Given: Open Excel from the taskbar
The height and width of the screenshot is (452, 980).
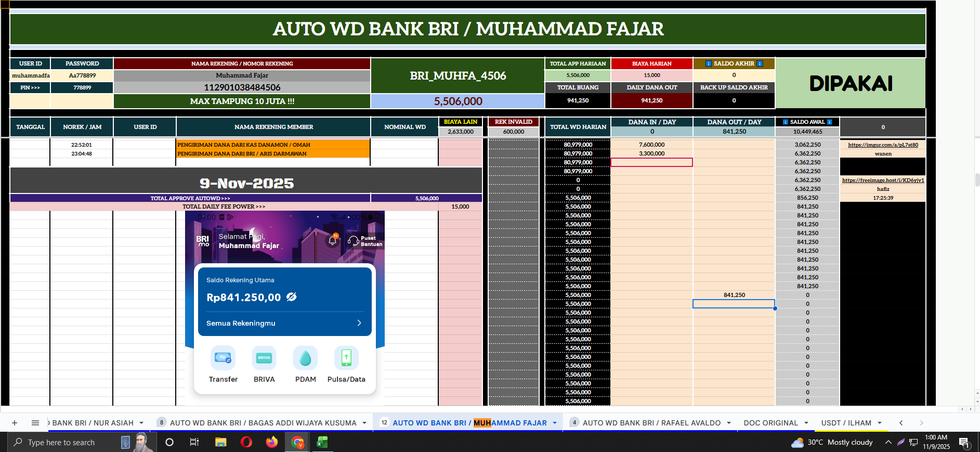Looking at the screenshot, I should [x=322, y=442].
